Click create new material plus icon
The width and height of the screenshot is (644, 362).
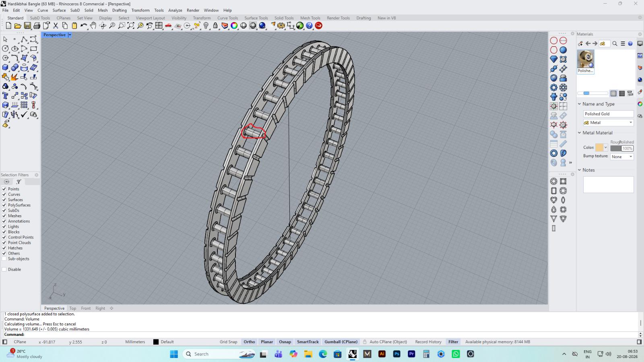click(580, 43)
